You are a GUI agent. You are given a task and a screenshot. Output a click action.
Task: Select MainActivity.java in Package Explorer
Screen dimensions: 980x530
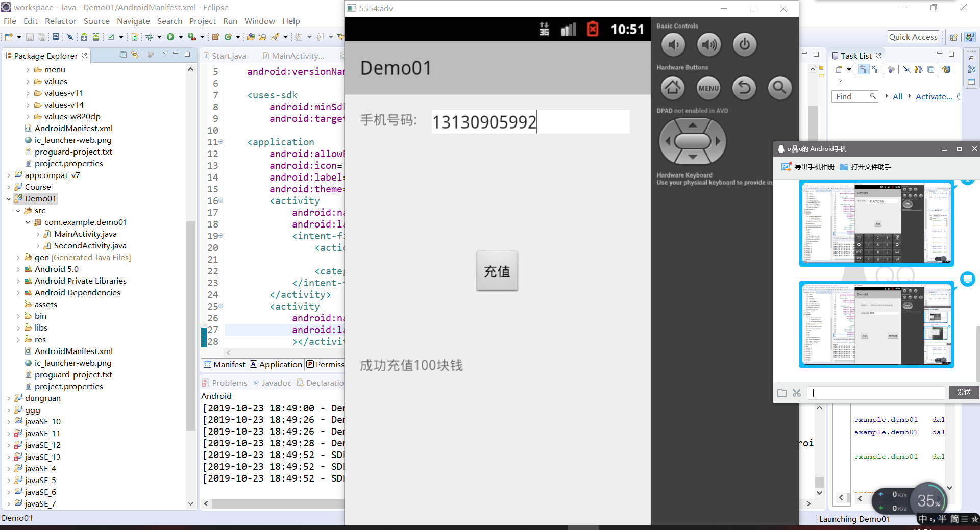point(85,234)
